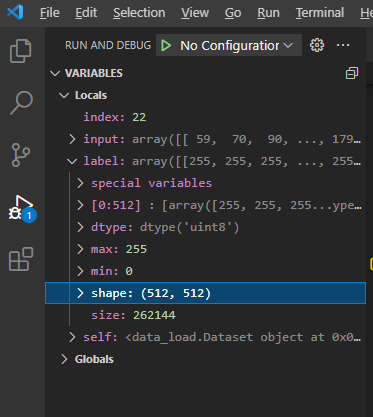Open the File menu
The width and height of the screenshot is (373, 417).
tap(50, 13)
